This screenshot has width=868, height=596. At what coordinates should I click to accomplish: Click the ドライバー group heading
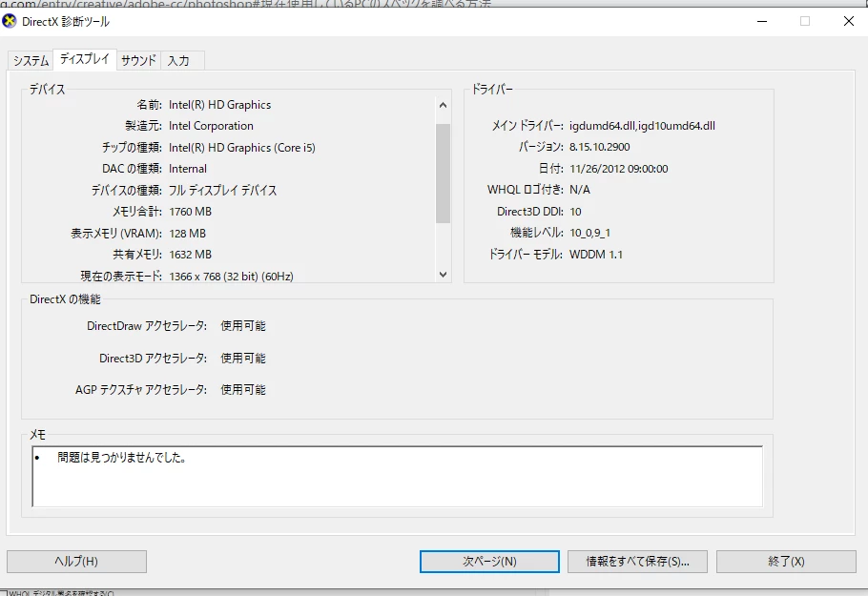[x=492, y=89]
